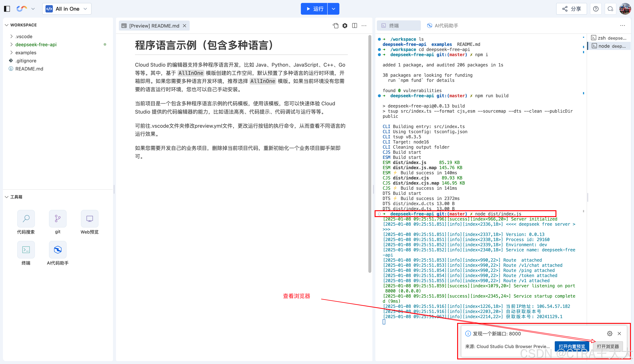Screen dimensions: 634x364
Task: Click the 'found 0 vulnerabilities' terminal line
Action: 412,90
